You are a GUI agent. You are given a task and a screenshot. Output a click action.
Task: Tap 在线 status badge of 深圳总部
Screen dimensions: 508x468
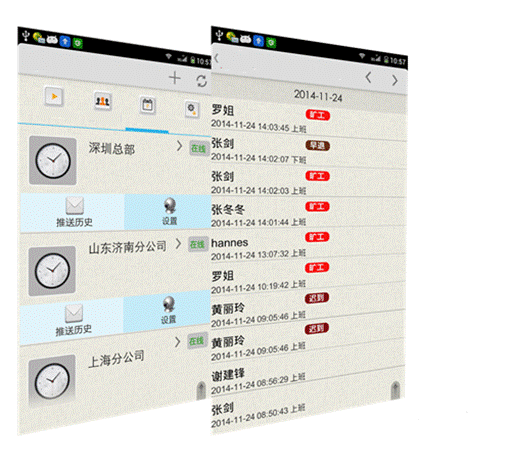[x=199, y=148]
